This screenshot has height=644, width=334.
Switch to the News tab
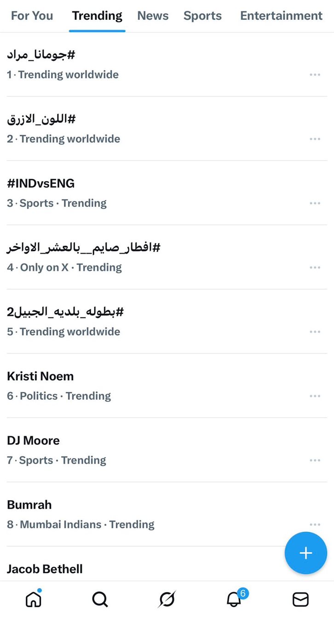[x=153, y=16]
